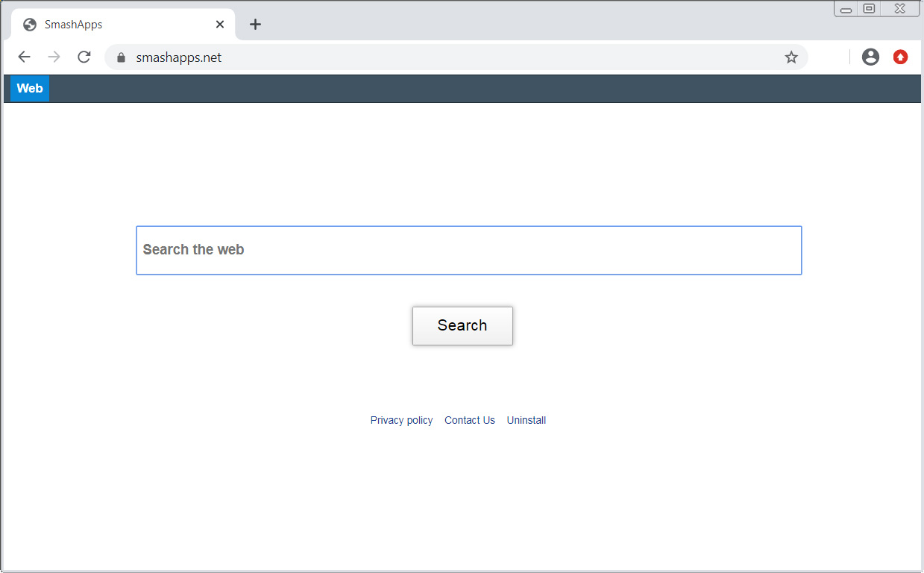Restore down the browser window
Image resolution: width=924 pixels, height=573 pixels.
tap(869, 9)
